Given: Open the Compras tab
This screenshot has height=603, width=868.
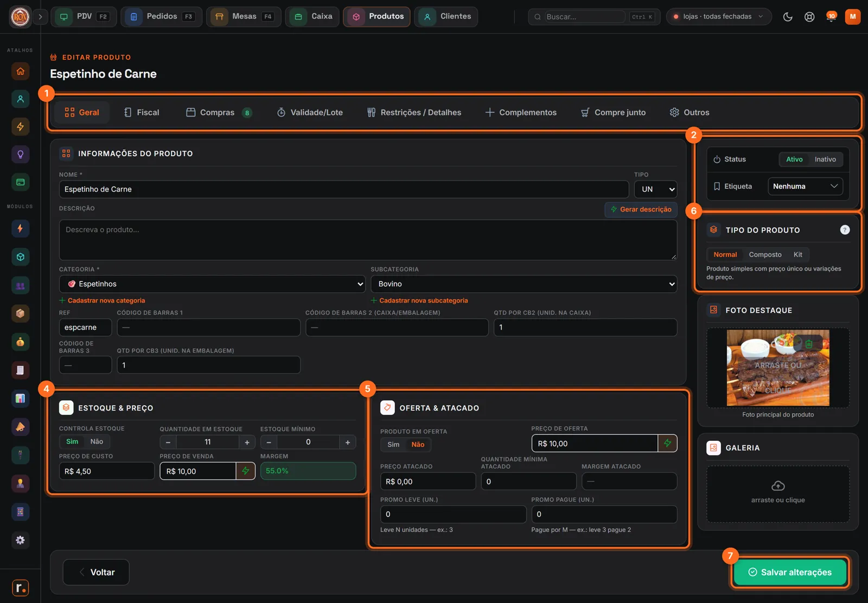Looking at the screenshot, I should pos(219,113).
